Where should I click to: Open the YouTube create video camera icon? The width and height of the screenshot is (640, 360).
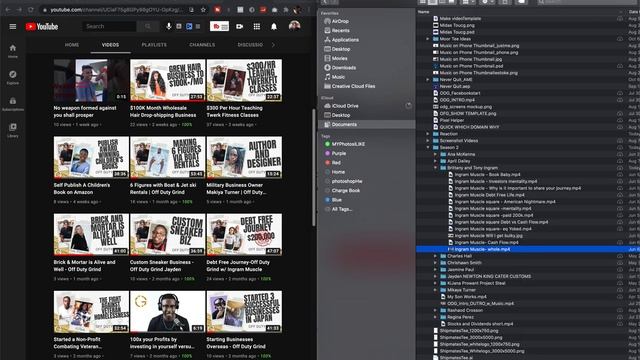tap(240, 27)
